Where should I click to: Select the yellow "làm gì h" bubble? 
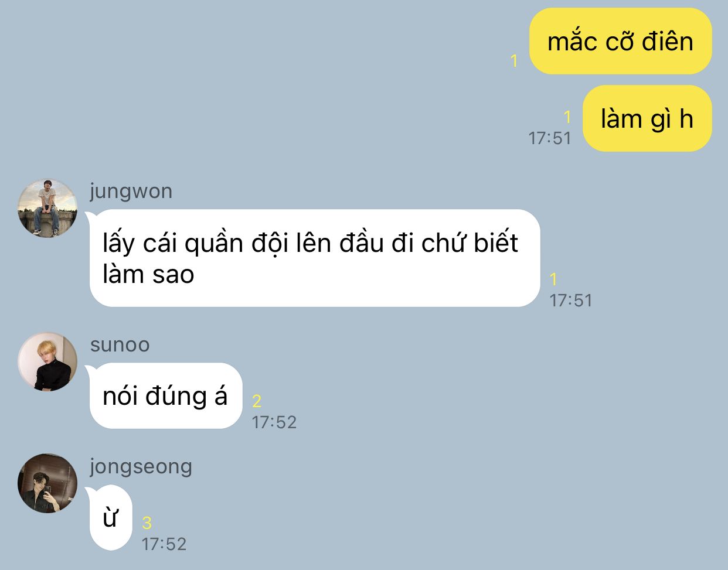[647, 118]
